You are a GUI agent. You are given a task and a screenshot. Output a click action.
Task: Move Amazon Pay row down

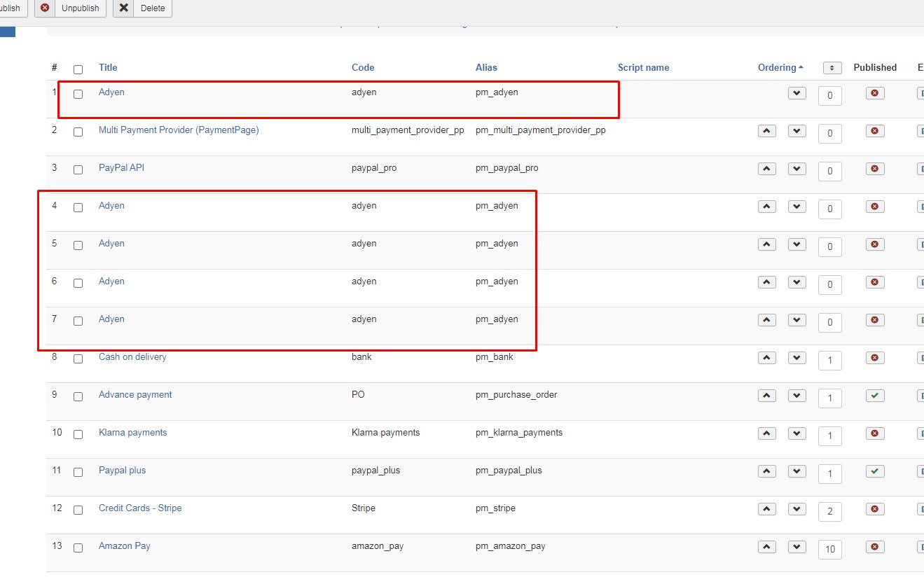coord(797,547)
